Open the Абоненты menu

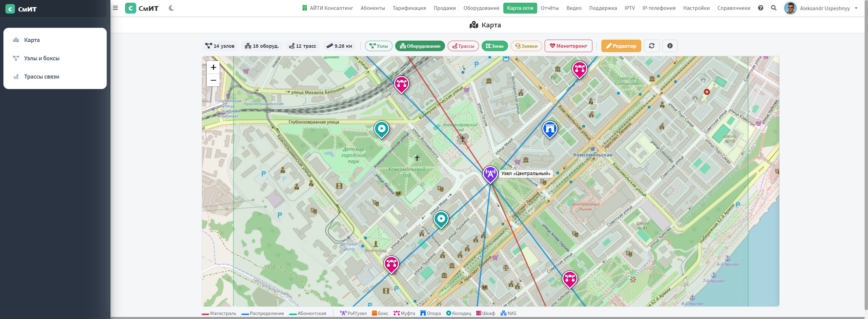tap(372, 8)
